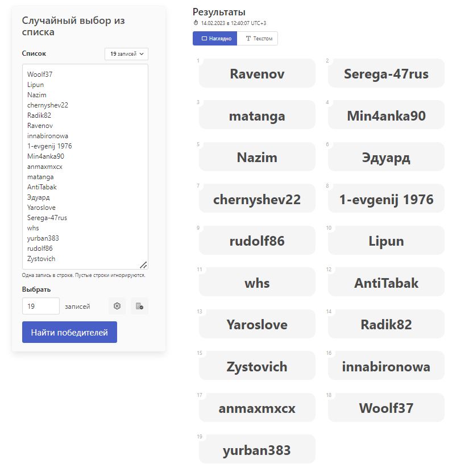Click the AntiTabak result card
The width and height of the screenshot is (473, 476).
386,283
